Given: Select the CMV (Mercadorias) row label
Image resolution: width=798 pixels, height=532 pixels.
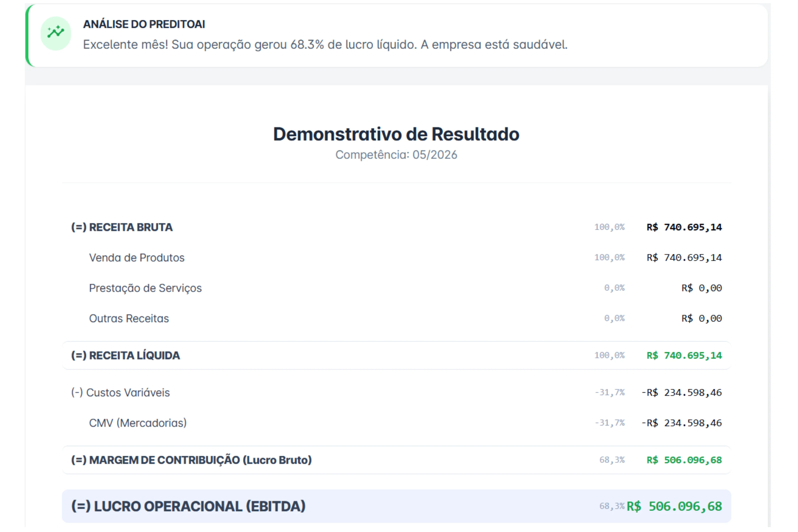Looking at the screenshot, I should (138, 423).
